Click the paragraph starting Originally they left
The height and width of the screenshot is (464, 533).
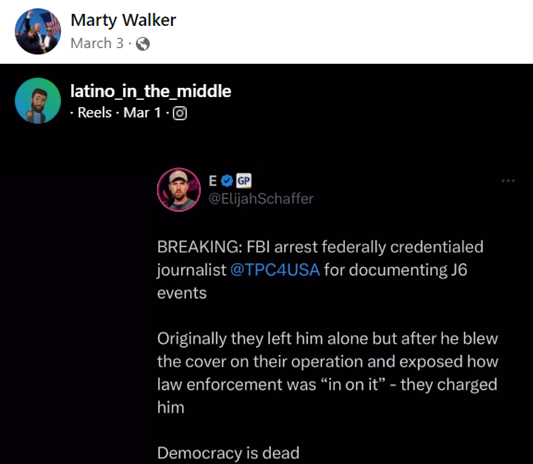tap(327, 373)
